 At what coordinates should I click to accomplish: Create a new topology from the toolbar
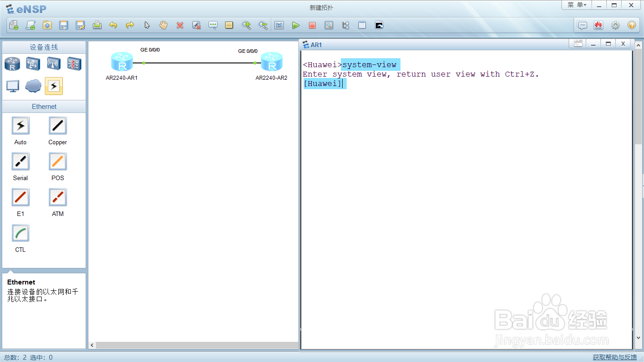pyautogui.click(x=14, y=26)
